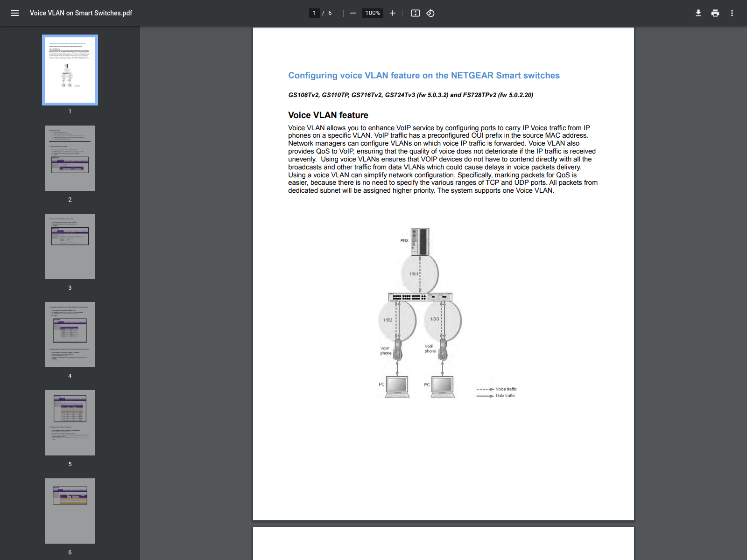This screenshot has width=747, height=560.
Task: Jump to page 2 thumbnail
Action: click(x=70, y=158)
